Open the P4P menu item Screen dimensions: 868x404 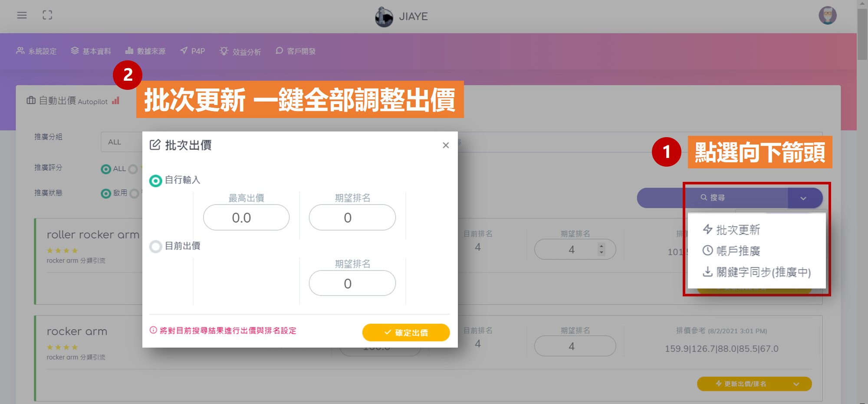[x=191, y=51]
